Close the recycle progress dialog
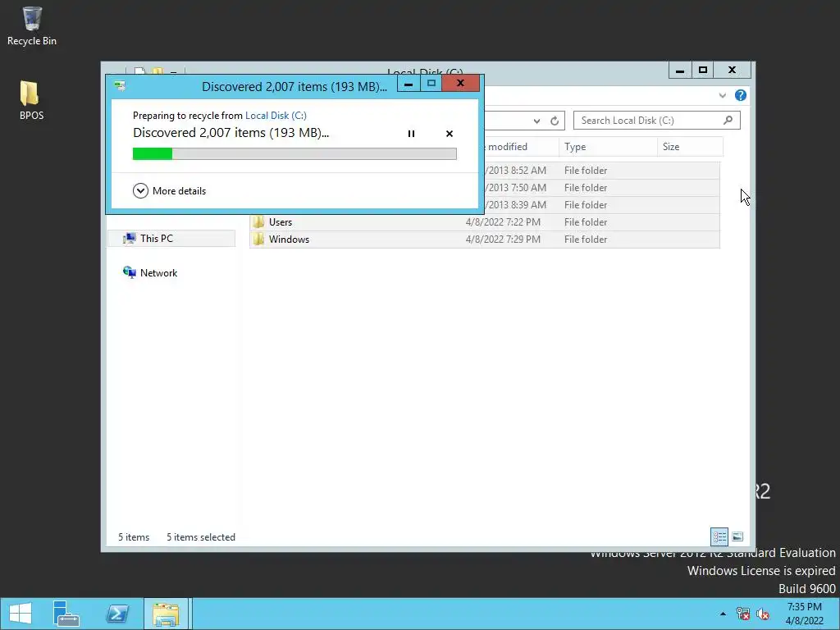 [460, 84]
